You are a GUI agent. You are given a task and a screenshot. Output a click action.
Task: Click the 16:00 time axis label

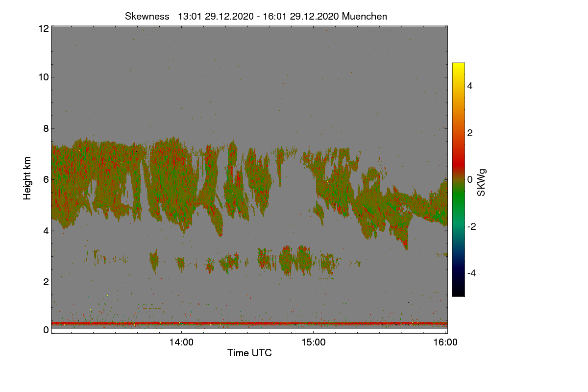[445, 343]
